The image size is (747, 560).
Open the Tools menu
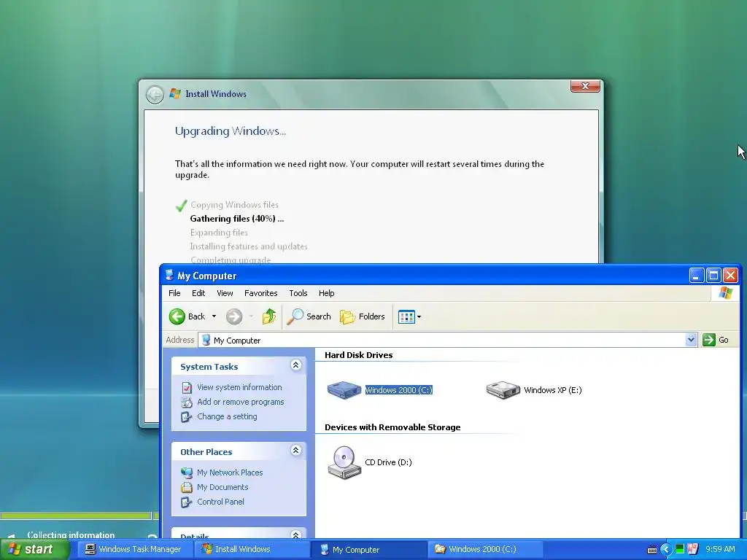point(298,293)
